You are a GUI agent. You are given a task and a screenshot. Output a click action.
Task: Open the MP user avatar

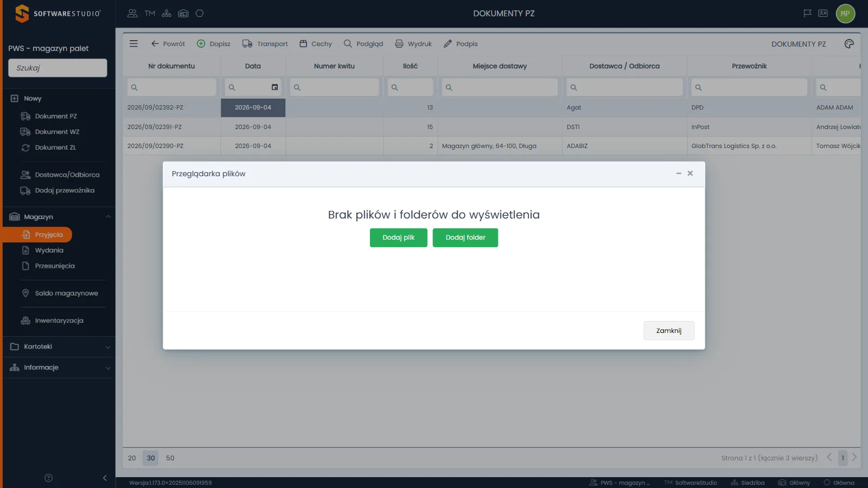pos(845,14)
